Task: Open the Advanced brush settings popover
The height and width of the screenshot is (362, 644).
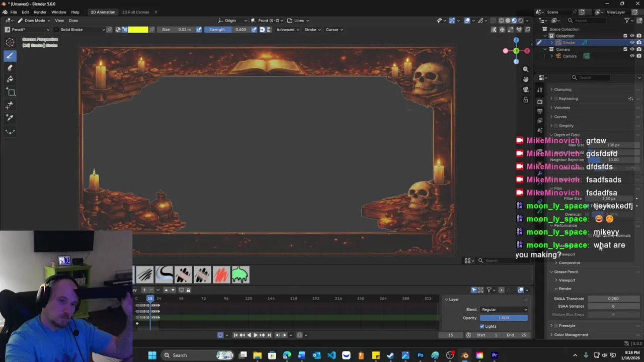Action: click(x=287, y=30)
